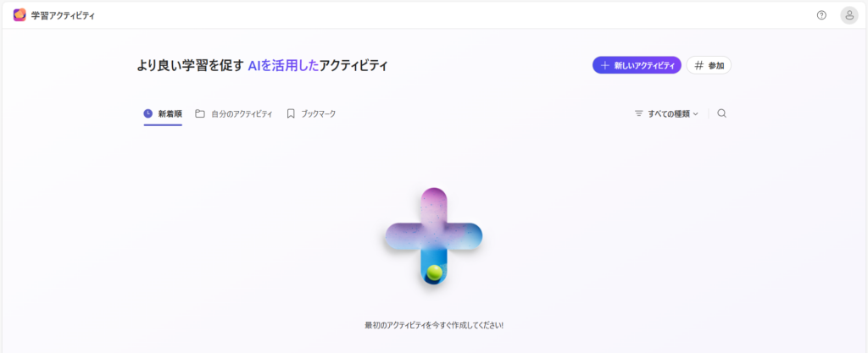
Task: Click the plus icon in 新しいアクティビティ
Action: [604, 65]
